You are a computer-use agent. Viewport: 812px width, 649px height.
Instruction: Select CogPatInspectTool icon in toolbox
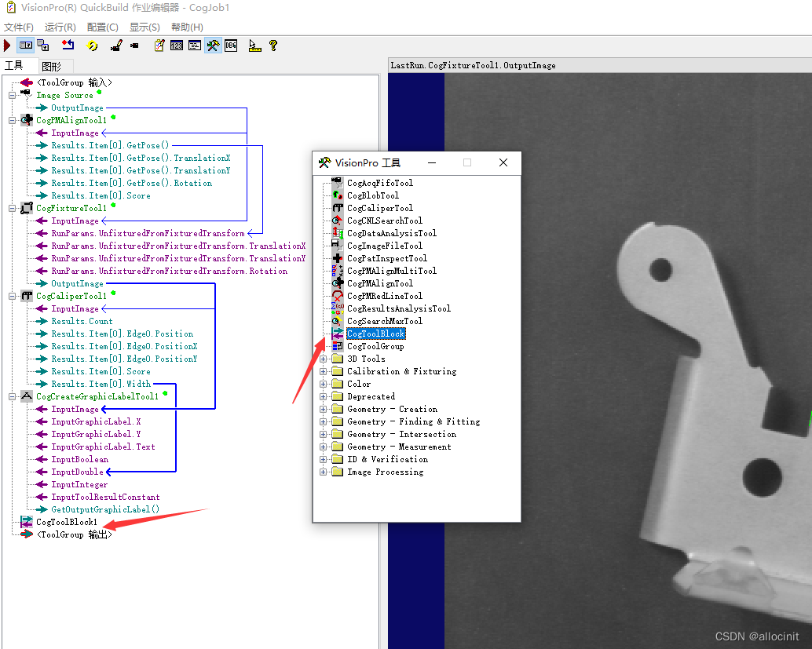(x=337, y=258)
